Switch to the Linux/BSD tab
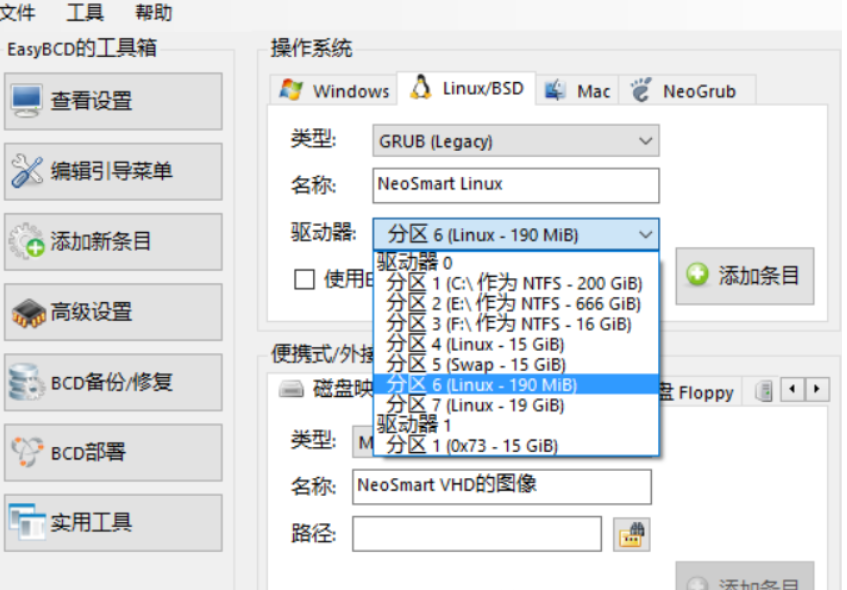847x590 pixels. click(x=466, y=88)
